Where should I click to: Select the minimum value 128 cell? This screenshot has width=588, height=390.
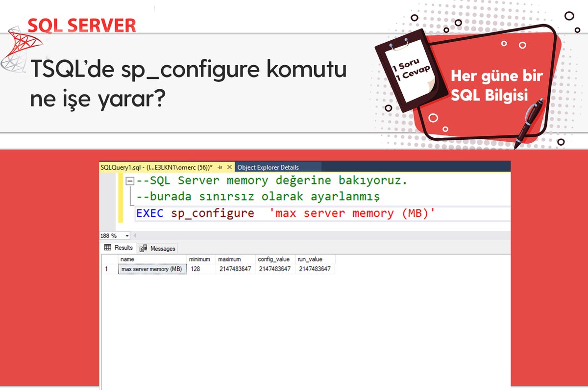[x=201, y=269]
